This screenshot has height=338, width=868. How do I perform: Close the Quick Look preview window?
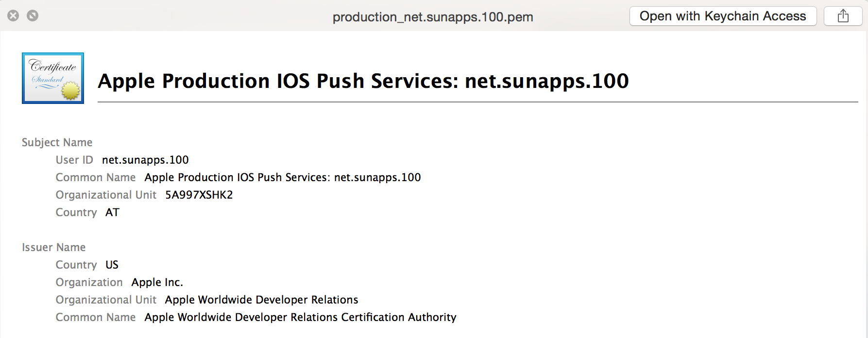[x=14, y=16]
